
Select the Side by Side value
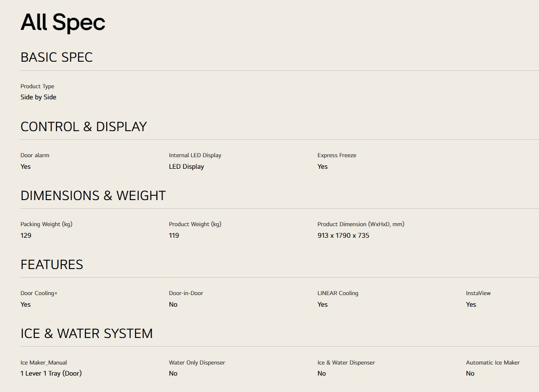pos(38,97)
